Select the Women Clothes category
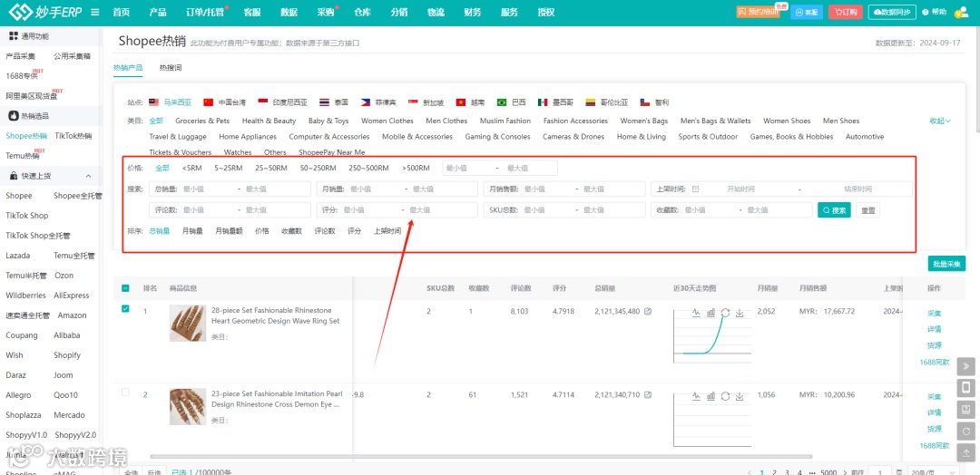Image resolution: width=980 pixels, height=475 pixels. [x=387, y=121]
